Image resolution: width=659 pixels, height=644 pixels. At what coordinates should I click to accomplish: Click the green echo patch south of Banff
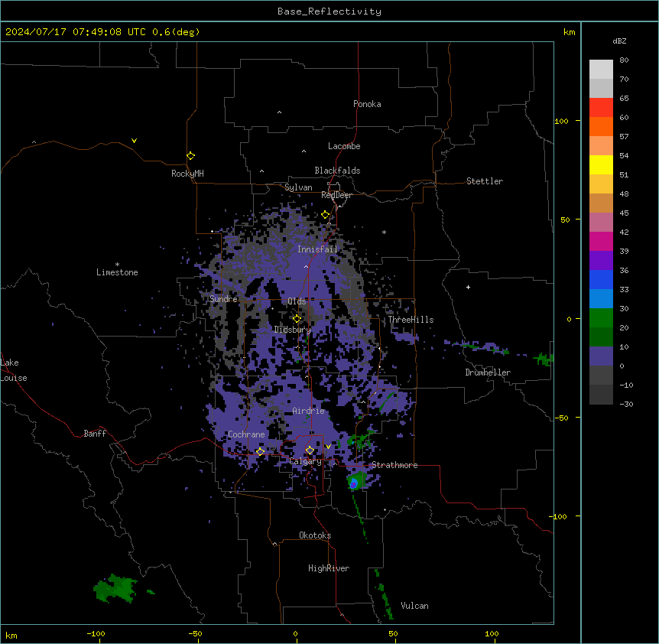pyautogui.click(x=115, y=588)
